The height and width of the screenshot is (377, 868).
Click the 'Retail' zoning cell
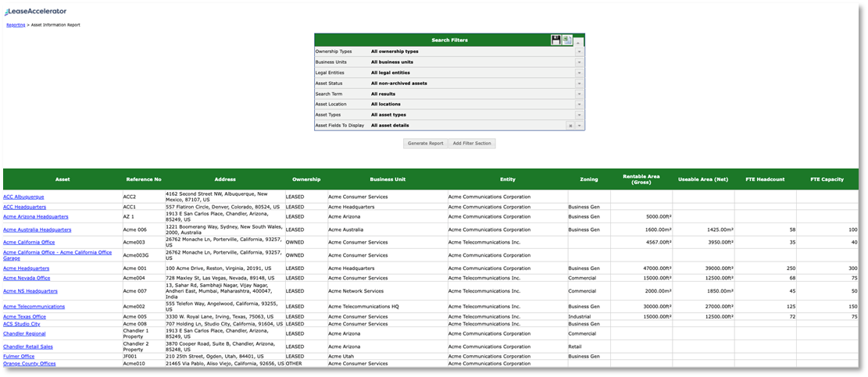click(589, 347)
